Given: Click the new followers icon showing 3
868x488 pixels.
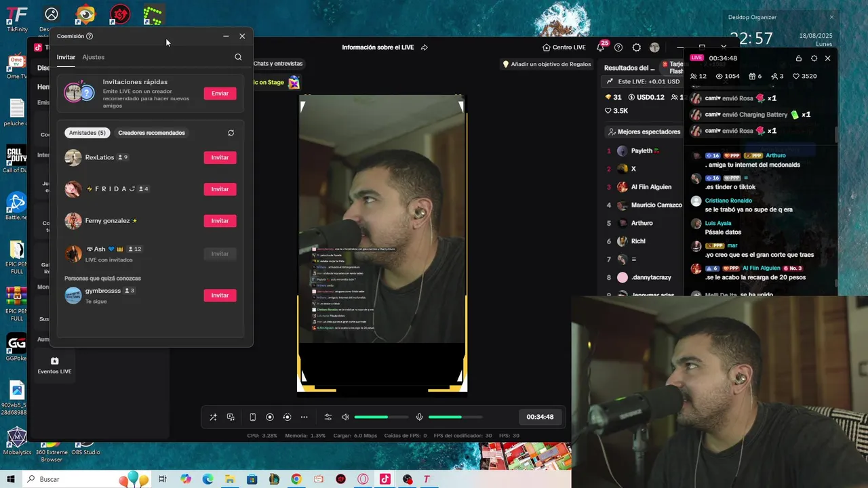Looking at the screenshot, I should [x=777, y=76].
